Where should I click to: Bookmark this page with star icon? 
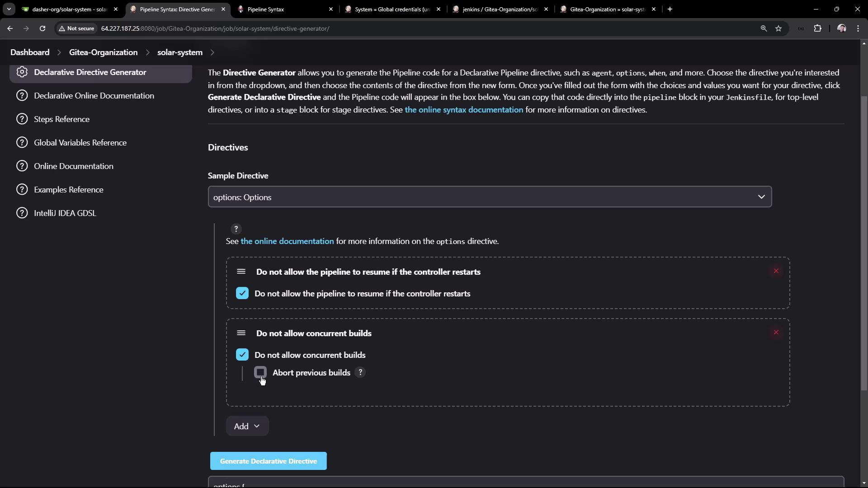point(778,28)
